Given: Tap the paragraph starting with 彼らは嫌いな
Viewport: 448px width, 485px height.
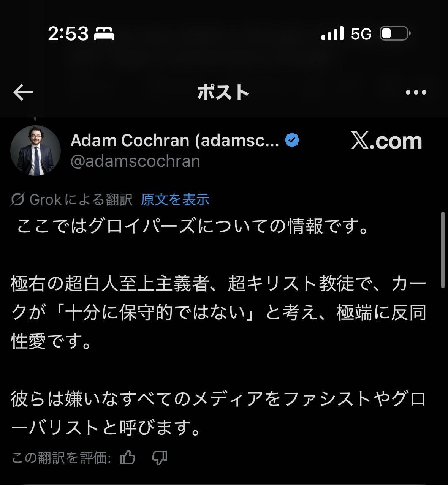Looking at the screenshot, I should (218, 414).
